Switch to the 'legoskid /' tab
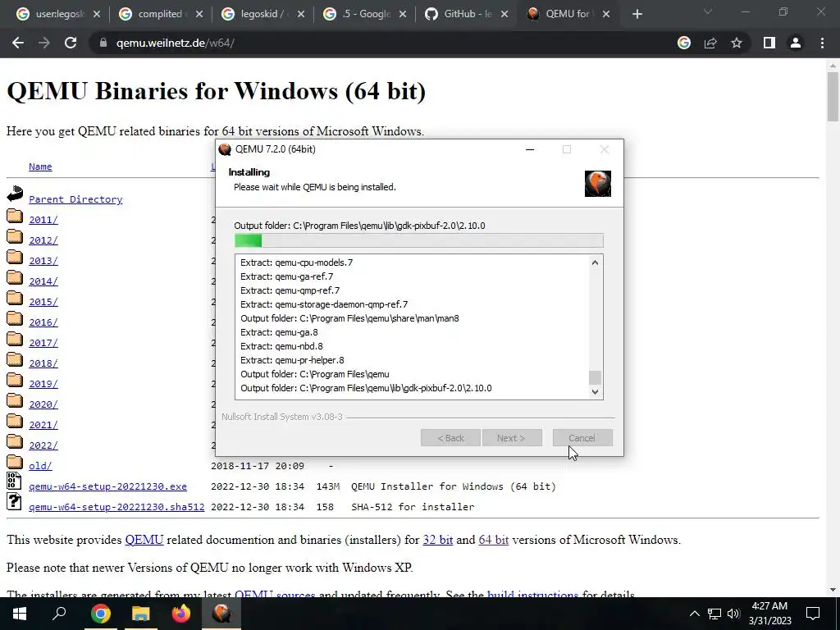The image size is (840, 630). coord(264,14)
